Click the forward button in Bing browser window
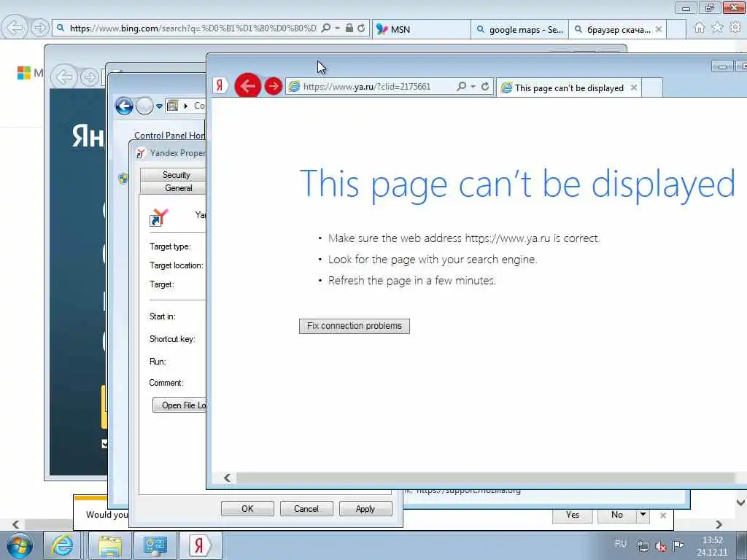The height and width of the screenshot is (560, 747). (x=40, y=28)
